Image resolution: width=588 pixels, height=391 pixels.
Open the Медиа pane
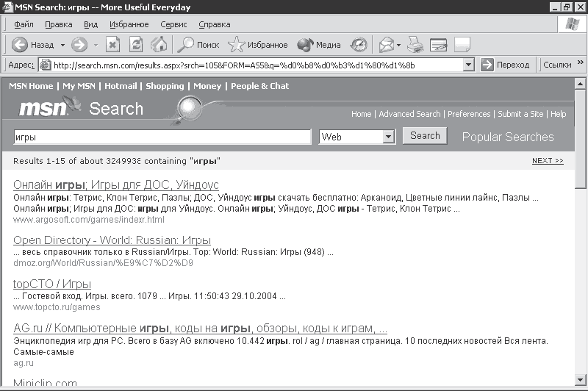click(319, 45)
